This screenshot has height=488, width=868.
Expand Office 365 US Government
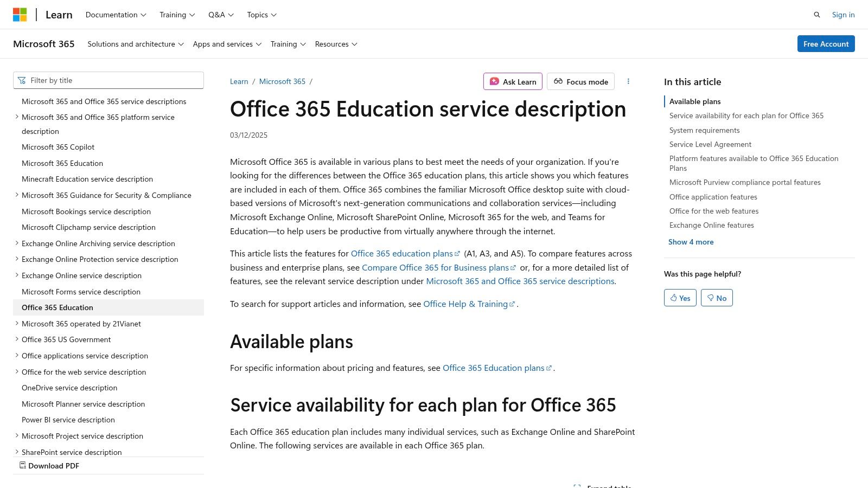17,339
